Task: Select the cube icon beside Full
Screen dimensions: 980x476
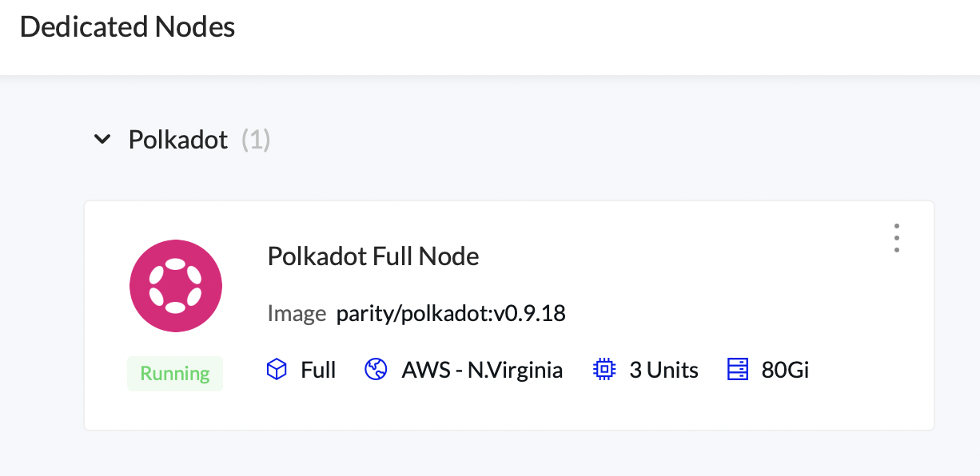Action: 277,369
